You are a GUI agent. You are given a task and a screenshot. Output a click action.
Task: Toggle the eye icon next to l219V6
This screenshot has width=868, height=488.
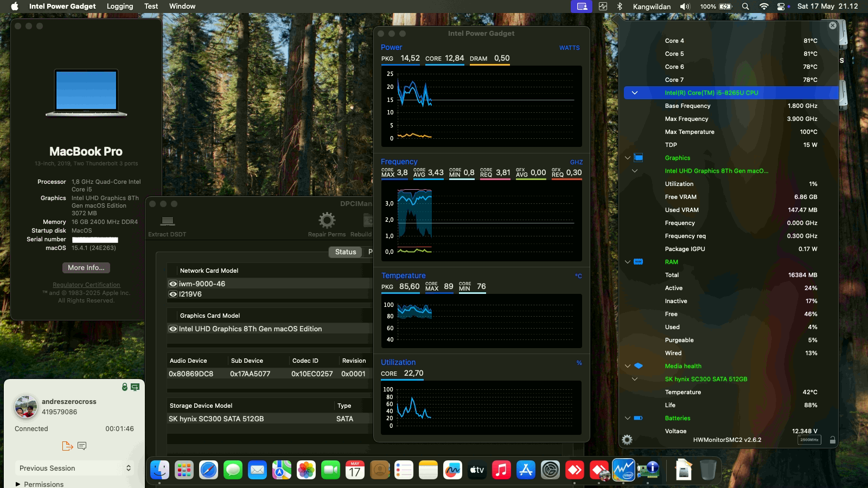pos(172,294)
